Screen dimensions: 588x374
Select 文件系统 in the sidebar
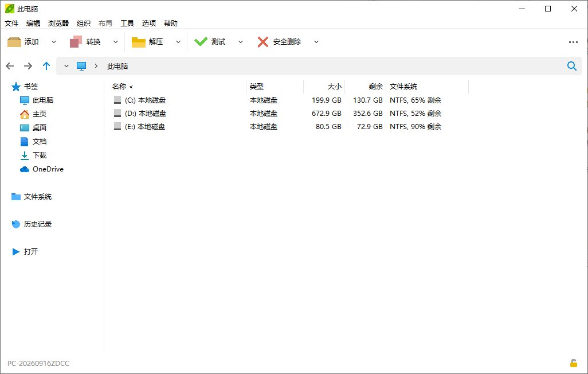(32, 197)
